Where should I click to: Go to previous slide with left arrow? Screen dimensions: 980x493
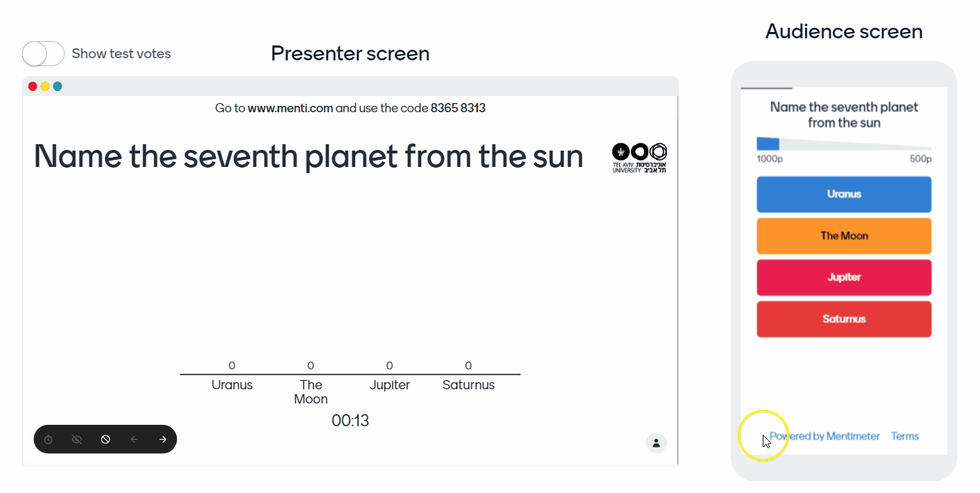(x=134, y=440)
